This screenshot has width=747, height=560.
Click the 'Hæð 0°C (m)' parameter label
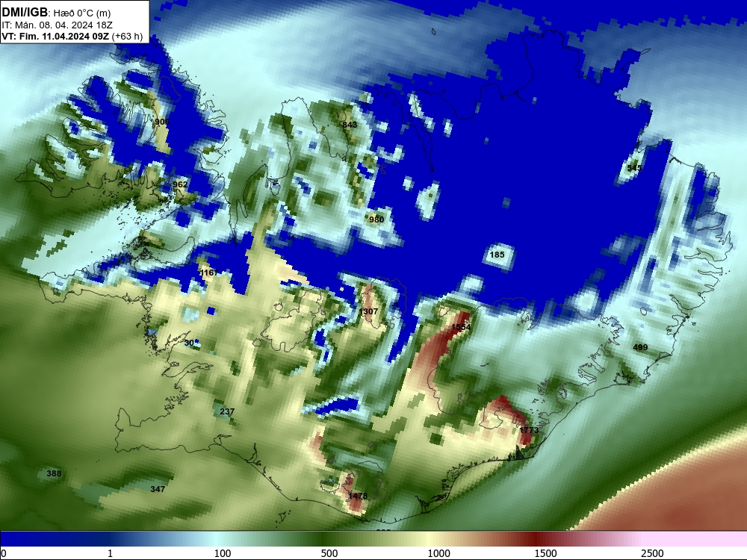(82, 13)
